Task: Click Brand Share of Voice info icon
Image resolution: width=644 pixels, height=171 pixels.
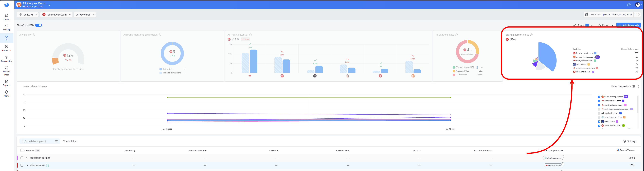Action: coord(531,35)
